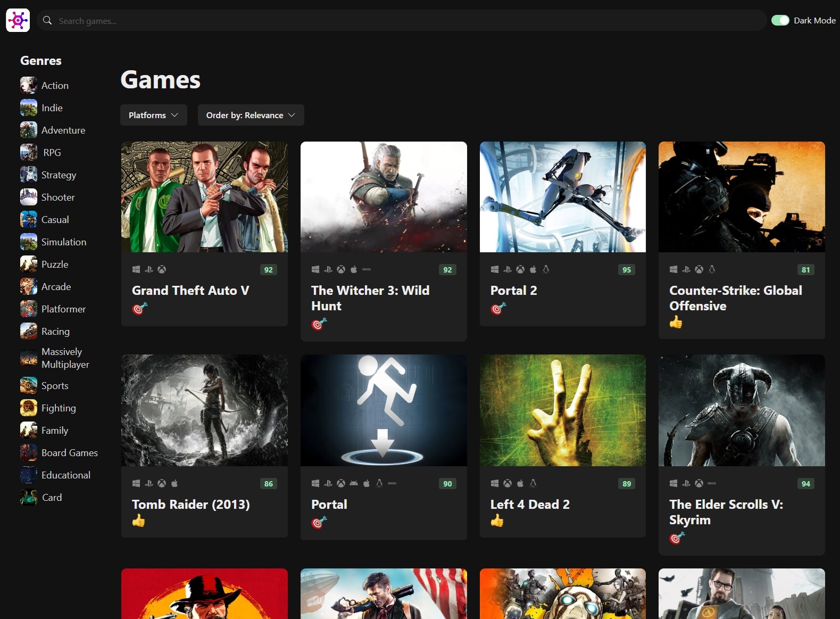Select the RPG genre
This screenshot has height=619, width=840.
(52, 153)
